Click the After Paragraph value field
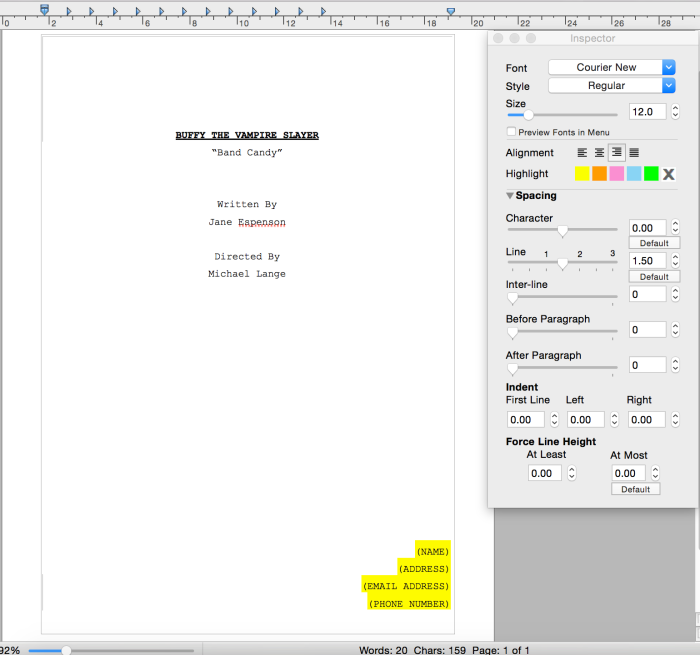The width and height of the screenshot is (700, 655). [x=647, y=365]
